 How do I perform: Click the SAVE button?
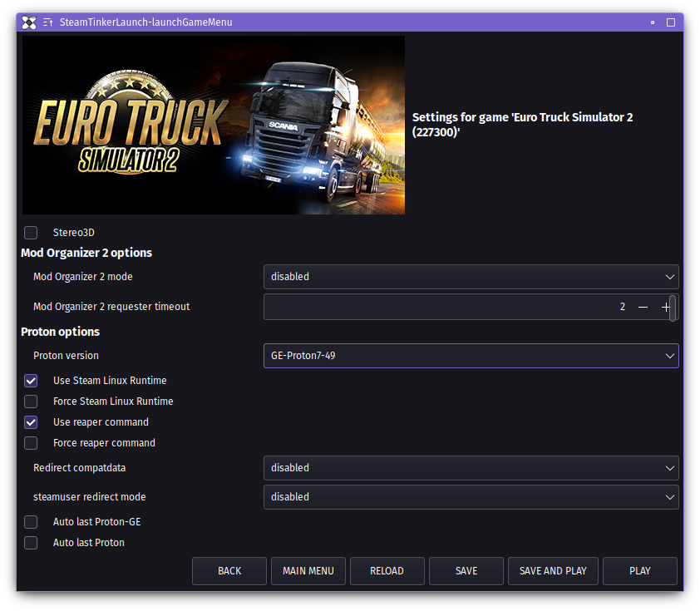click(x=466, y=571)
